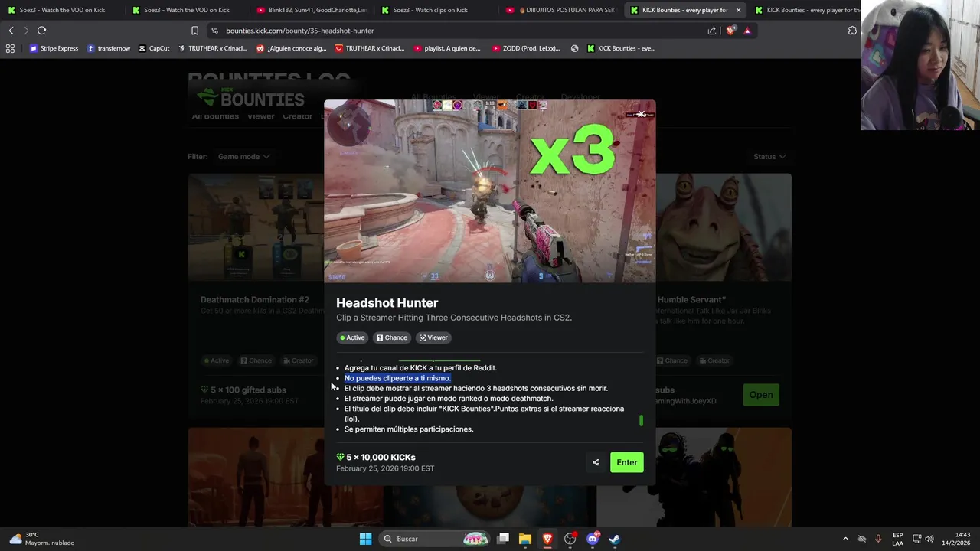980x551 pixels.
Task: Click the browser share icon in address bar
Action: pyautogui.click(x=712, y=31)
